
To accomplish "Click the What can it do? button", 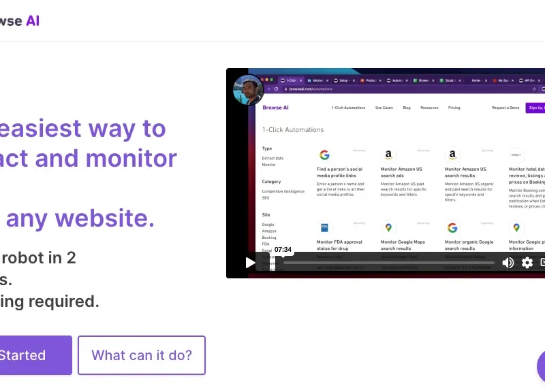I will [x=141, y=355].
